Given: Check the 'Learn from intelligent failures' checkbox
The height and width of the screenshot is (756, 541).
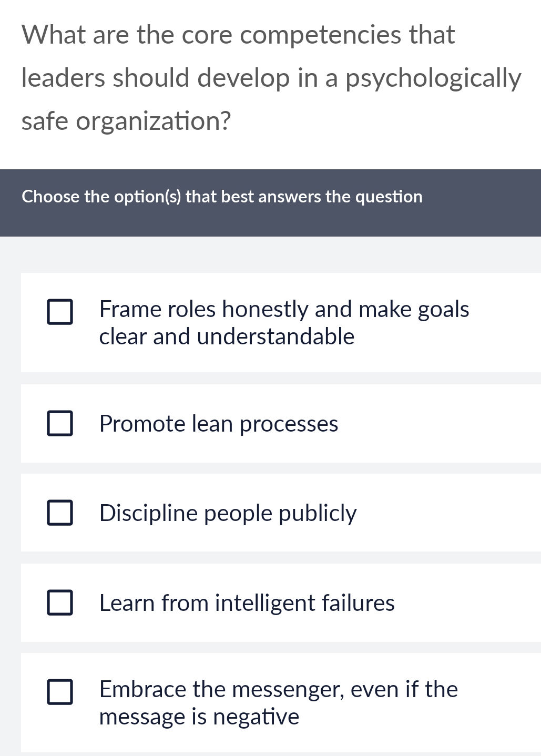Looking at the screenshot, I should [x=60, y=604].
